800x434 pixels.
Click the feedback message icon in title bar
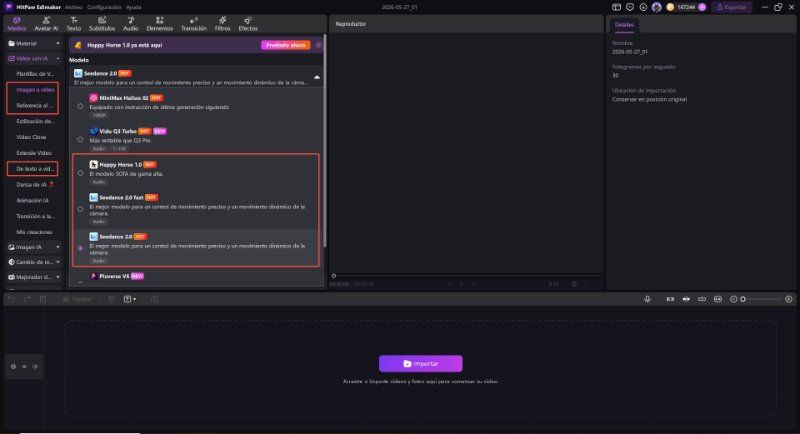630,7
